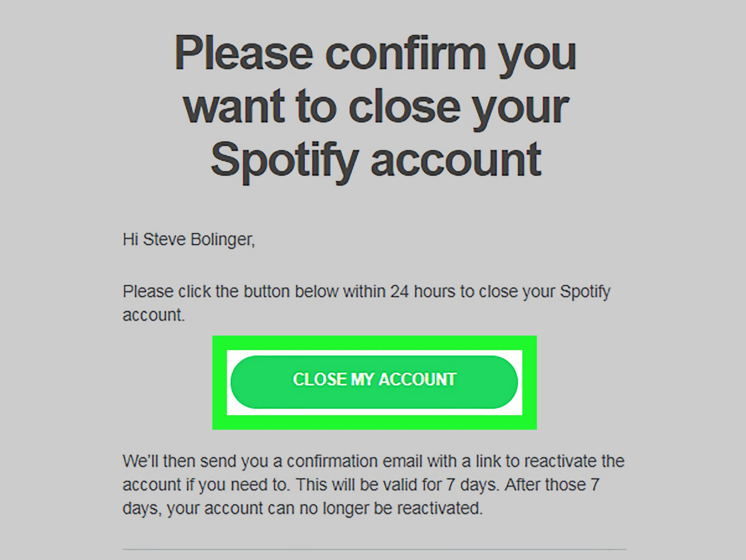Click the word "account." under the instruction line
Screen dimensions: 746x560
154,315
